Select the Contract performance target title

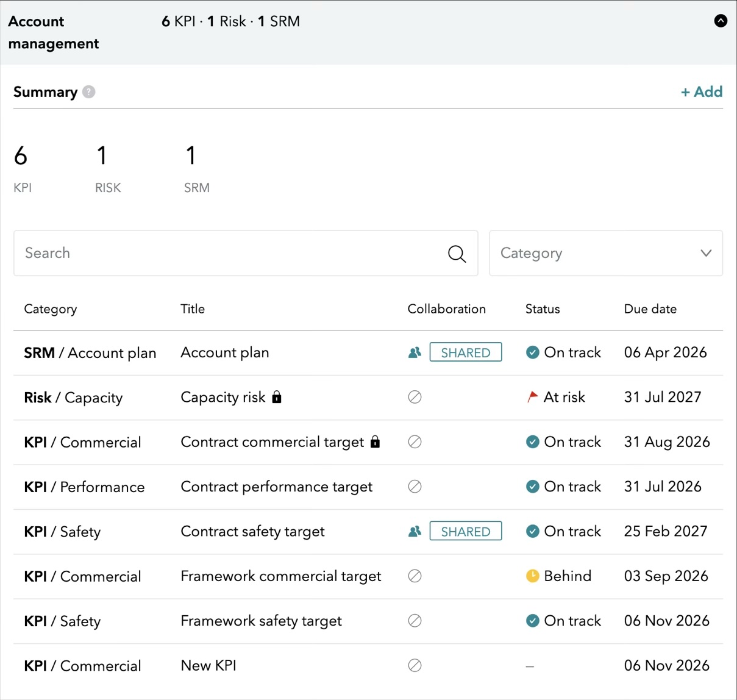[277, 487]
